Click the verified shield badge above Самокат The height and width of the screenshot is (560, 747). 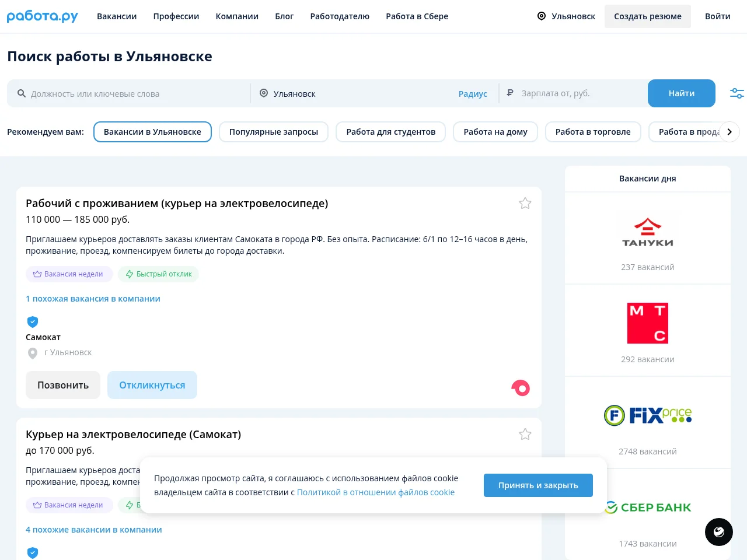coord(33,321)
